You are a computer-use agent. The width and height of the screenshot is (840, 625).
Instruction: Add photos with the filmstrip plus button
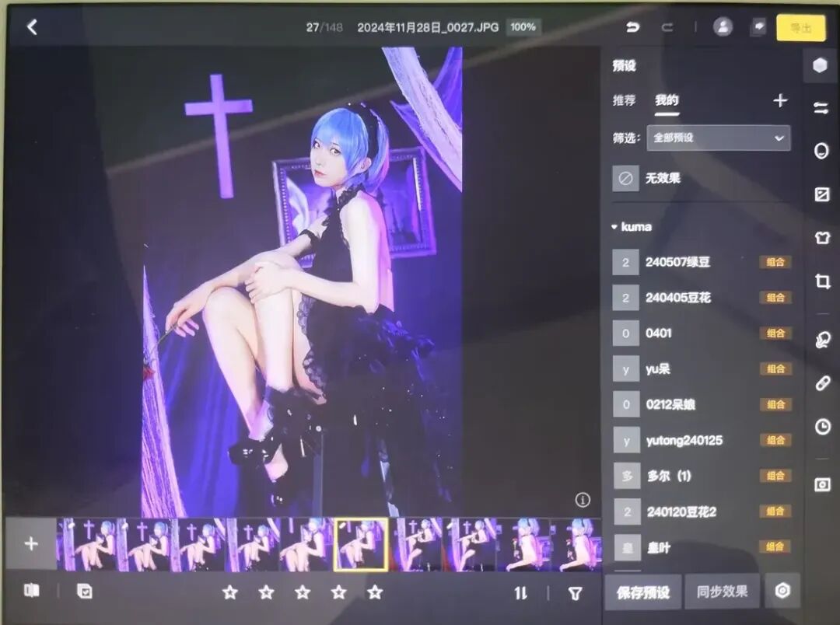point(31,543)
